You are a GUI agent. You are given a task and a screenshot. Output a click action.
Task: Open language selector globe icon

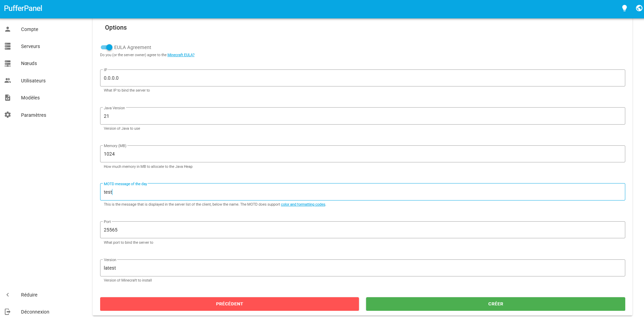[x=639, y=8]
